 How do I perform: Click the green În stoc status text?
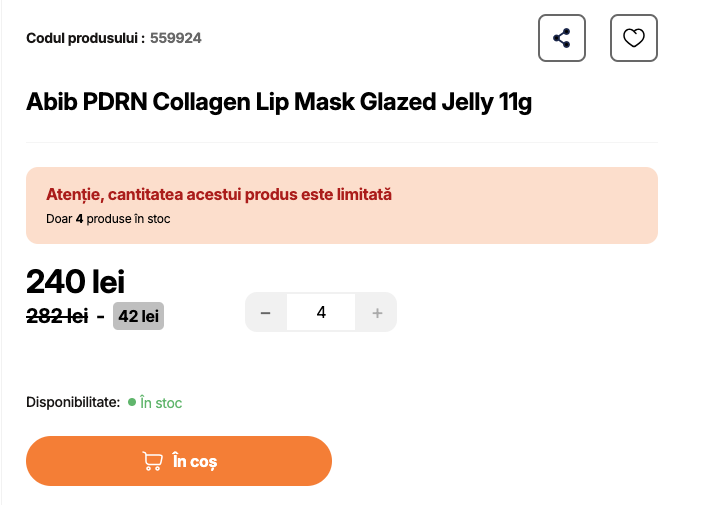[x=161, y=403]
